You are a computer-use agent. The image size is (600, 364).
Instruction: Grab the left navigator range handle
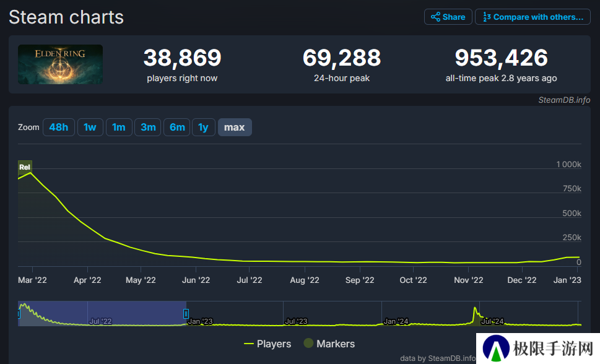[19, 314]
